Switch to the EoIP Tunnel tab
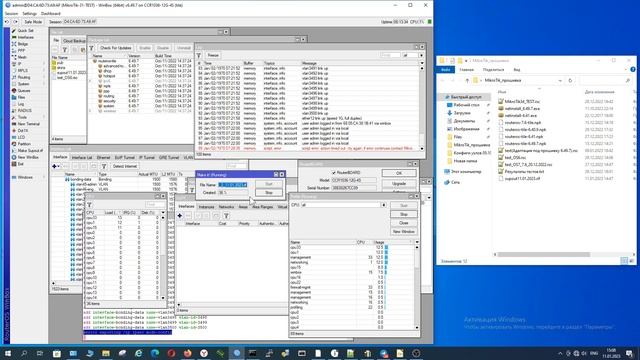The height and width of the screenshot is (360, 640). coord(124,157)
